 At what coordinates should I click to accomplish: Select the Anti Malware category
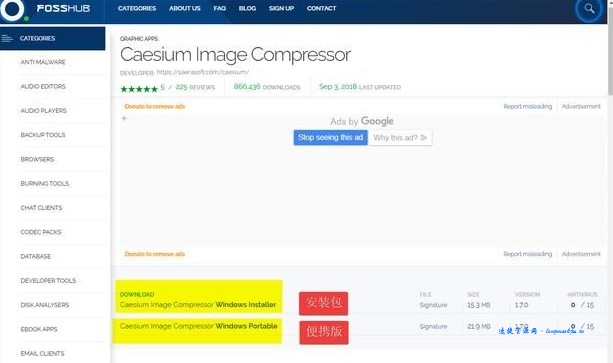(x=43, y=62)
